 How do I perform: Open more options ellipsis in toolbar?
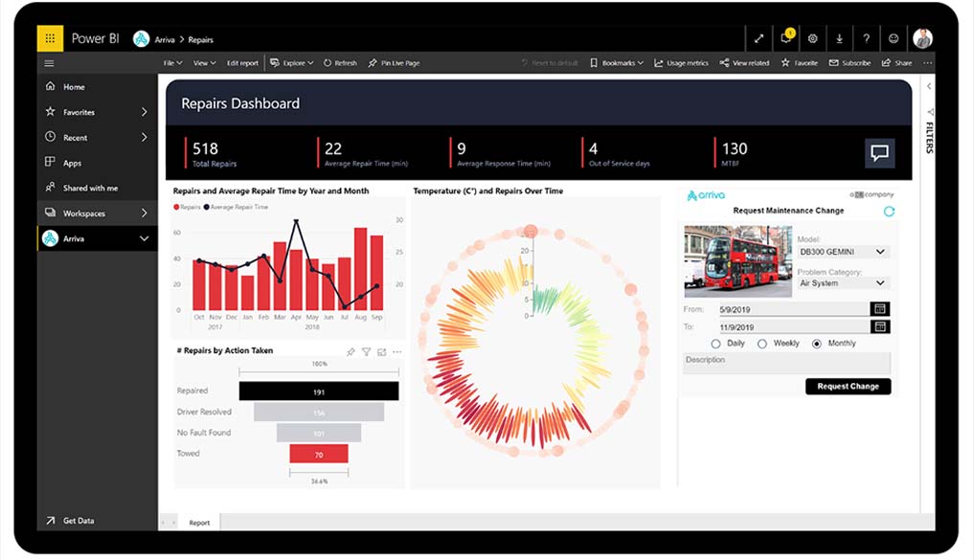point(927,63)
